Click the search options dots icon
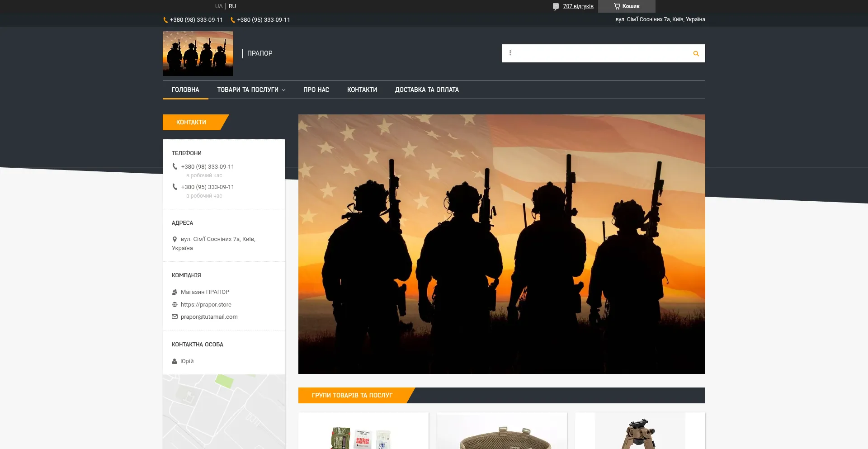This screenshot has width=868, height=449. pyautogui.click(x=510, y=53)
